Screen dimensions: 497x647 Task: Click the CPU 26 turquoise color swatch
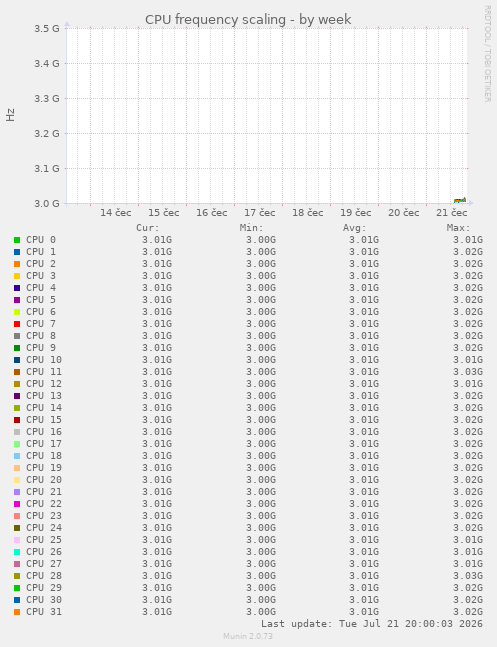[x=17, y=552]
